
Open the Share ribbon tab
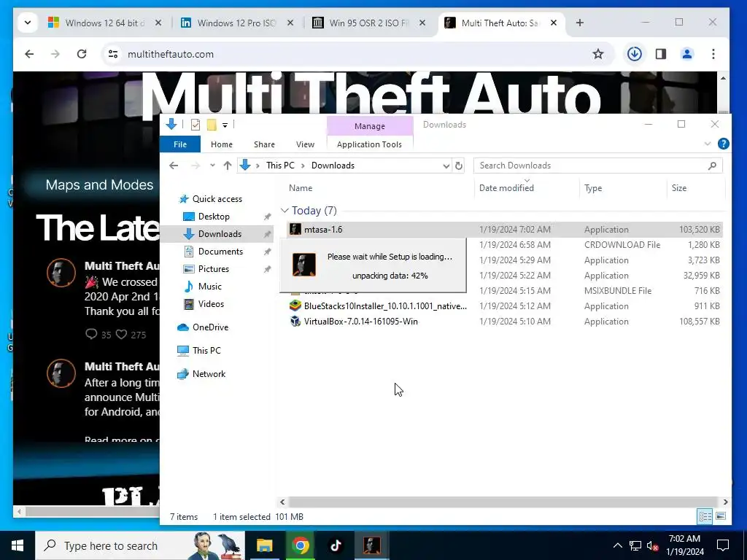tap(264, 144)
